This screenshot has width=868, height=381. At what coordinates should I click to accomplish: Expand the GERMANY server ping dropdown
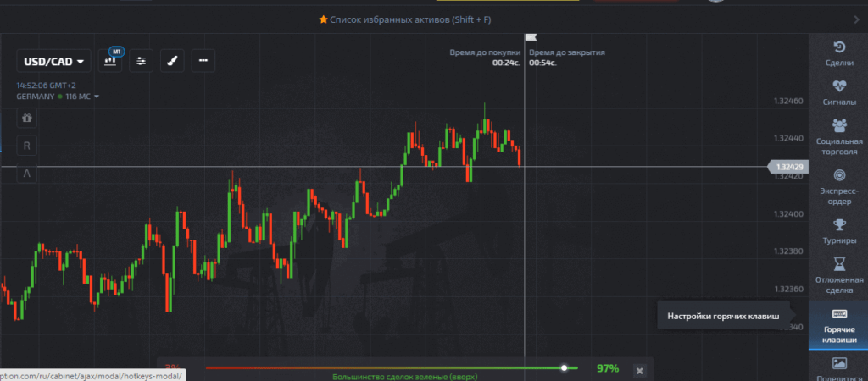tap(97, 97)
